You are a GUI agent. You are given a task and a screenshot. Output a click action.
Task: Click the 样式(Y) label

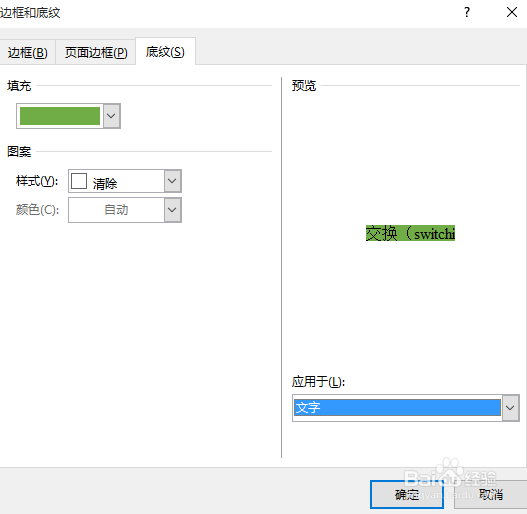click(37, 181)
